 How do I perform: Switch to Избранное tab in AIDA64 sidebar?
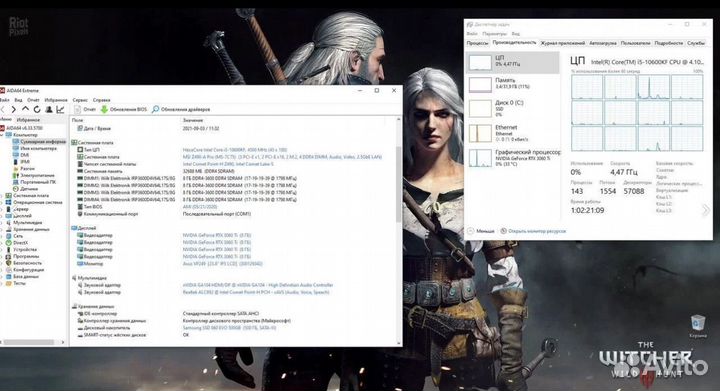28,119
